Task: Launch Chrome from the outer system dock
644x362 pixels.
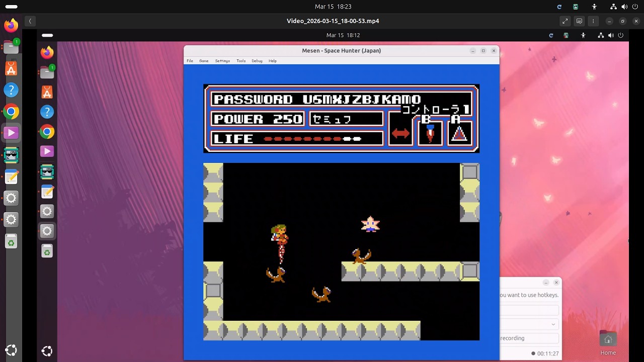Action: [11, 112]
